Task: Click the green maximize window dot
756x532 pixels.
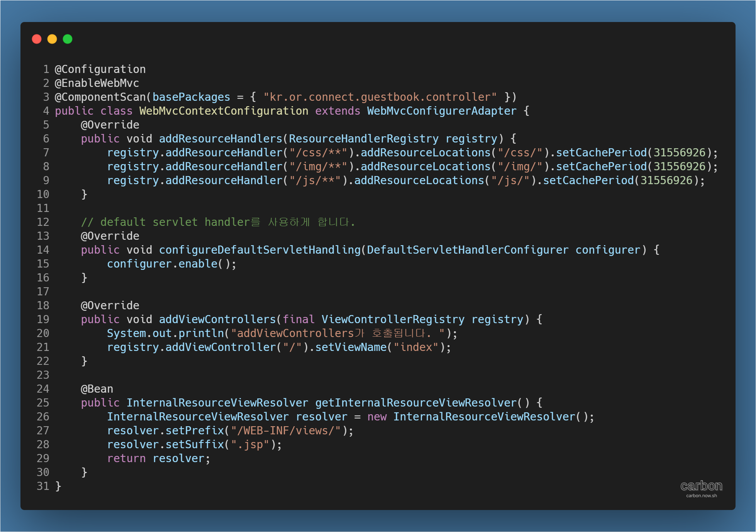Action: 68,39
